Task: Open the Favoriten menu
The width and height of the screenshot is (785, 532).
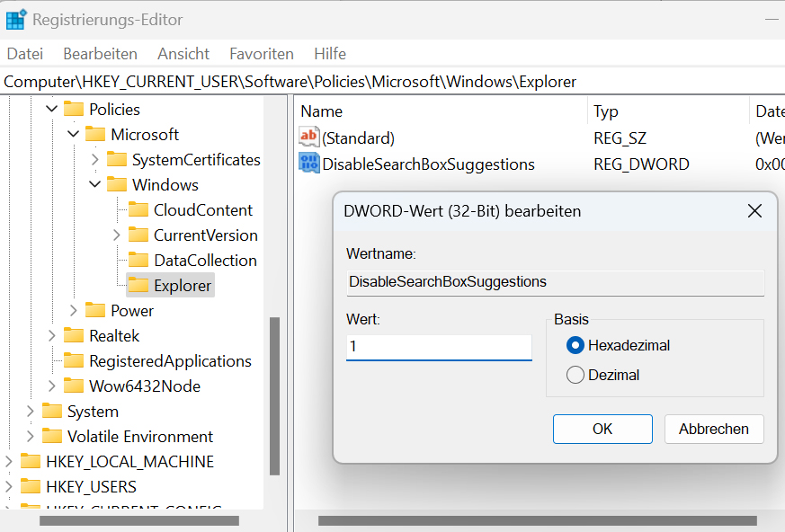Action: coord(262,54)
